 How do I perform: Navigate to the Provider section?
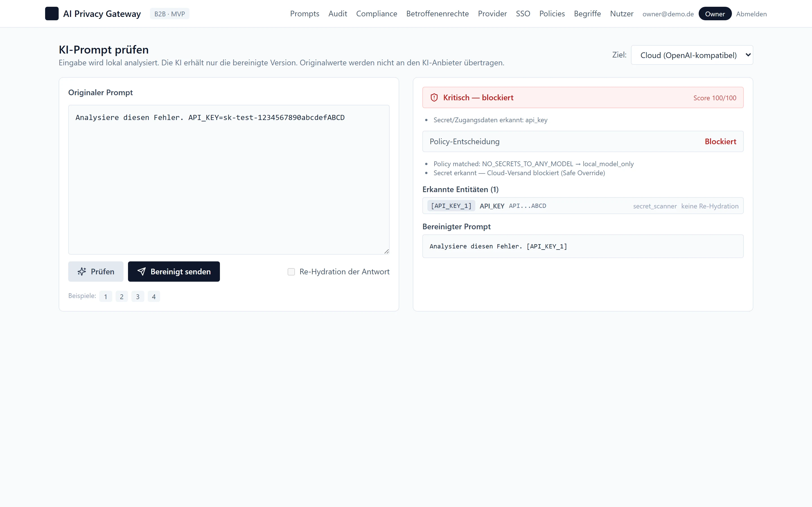492,14
